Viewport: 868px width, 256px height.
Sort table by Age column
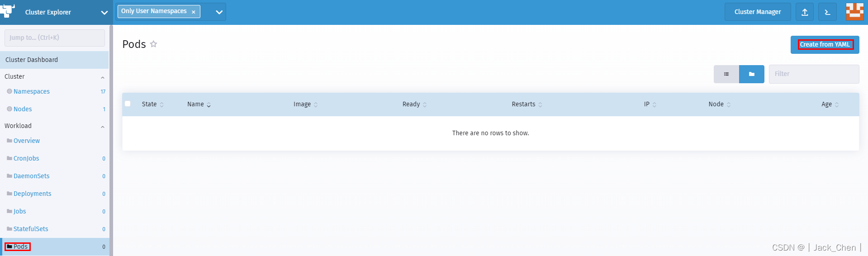click(830, 104)
